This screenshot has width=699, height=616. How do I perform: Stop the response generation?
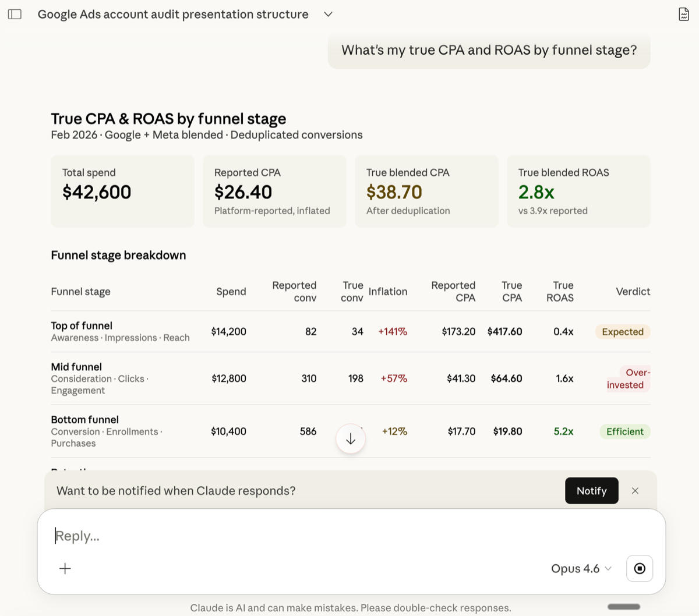tap(639, 568)
